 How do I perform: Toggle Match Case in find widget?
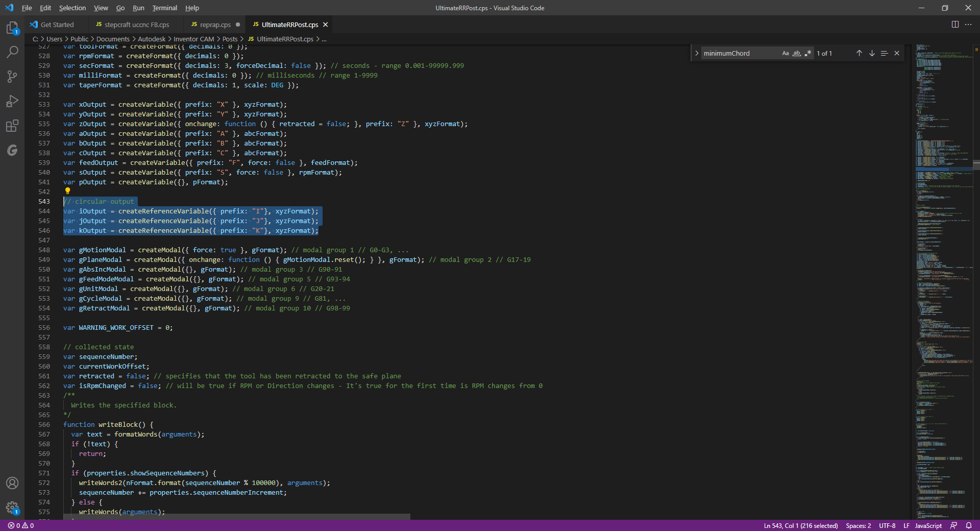pos(786,53)
